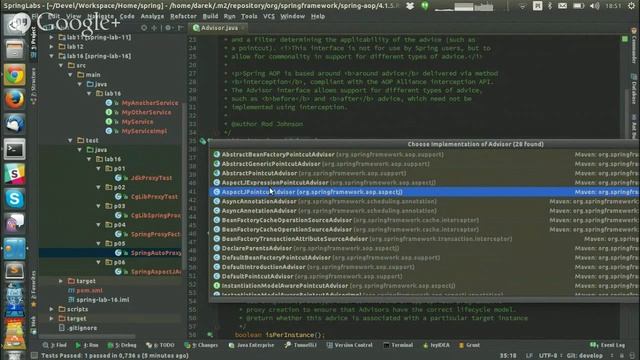Select .gitignore file in tree

pos(82,328)
